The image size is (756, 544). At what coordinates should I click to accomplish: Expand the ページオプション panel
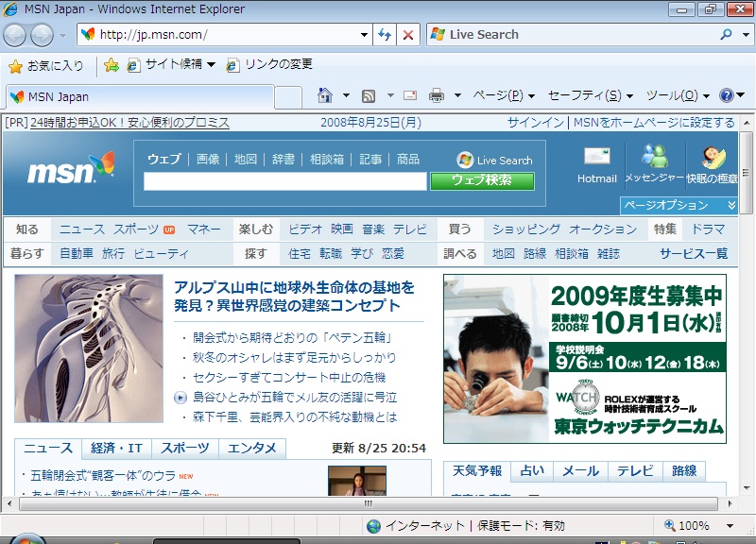(x=679, y=205)
